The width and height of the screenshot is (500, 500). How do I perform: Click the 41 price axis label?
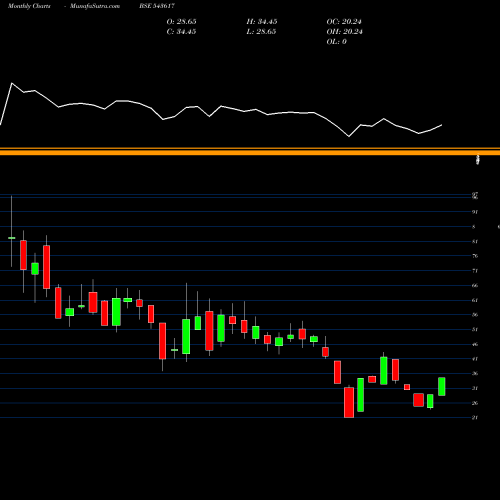[x=475, y=359]
